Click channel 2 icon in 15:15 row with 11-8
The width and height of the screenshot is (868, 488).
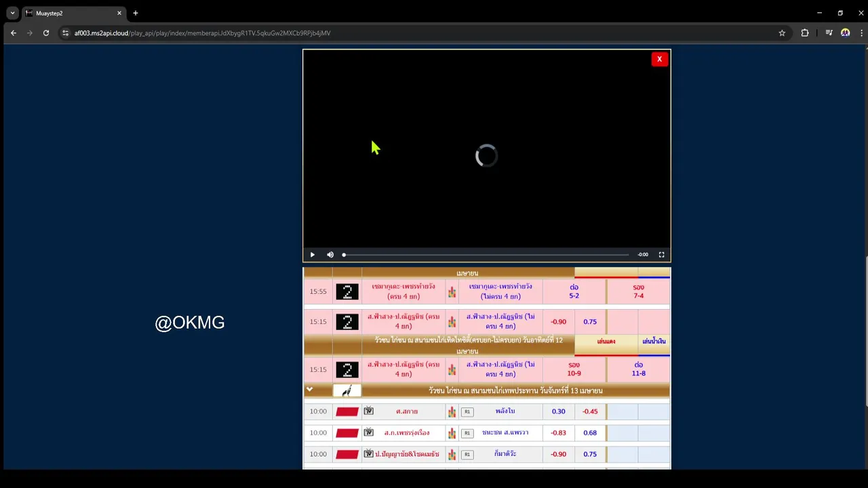tap(347, 370)
